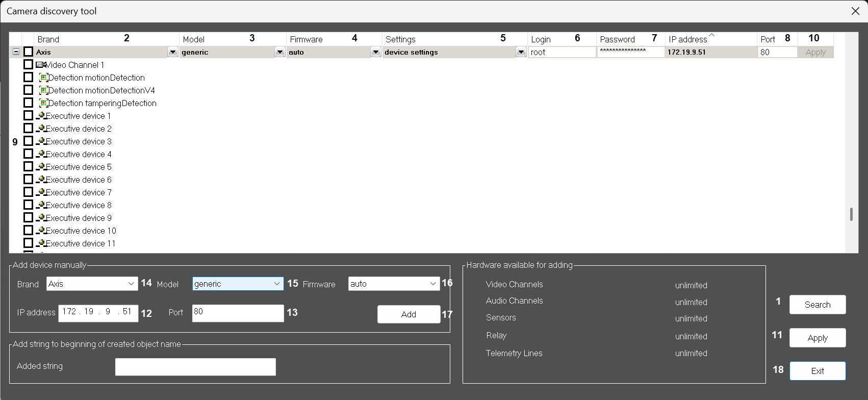868x400 pixels.
Task: Click the main Apply button beside Relay
Action: (818, 338)
